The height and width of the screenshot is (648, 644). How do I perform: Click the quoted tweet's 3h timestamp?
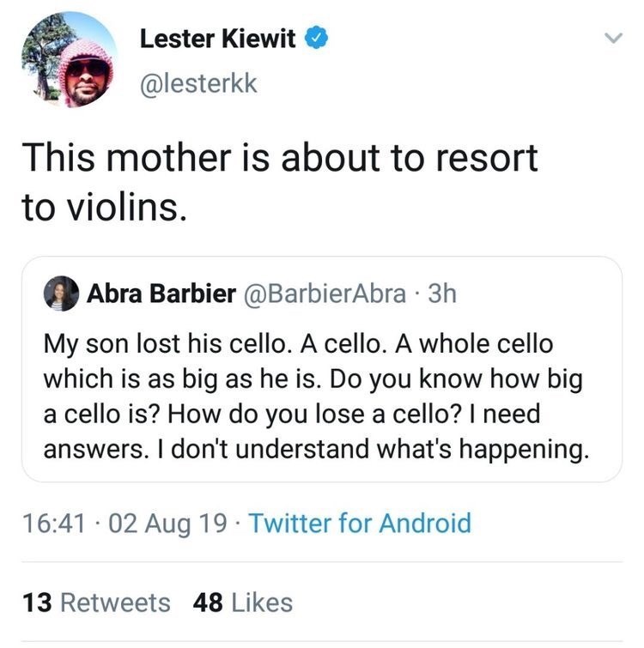pyautogui.click(x=441, y=294)
